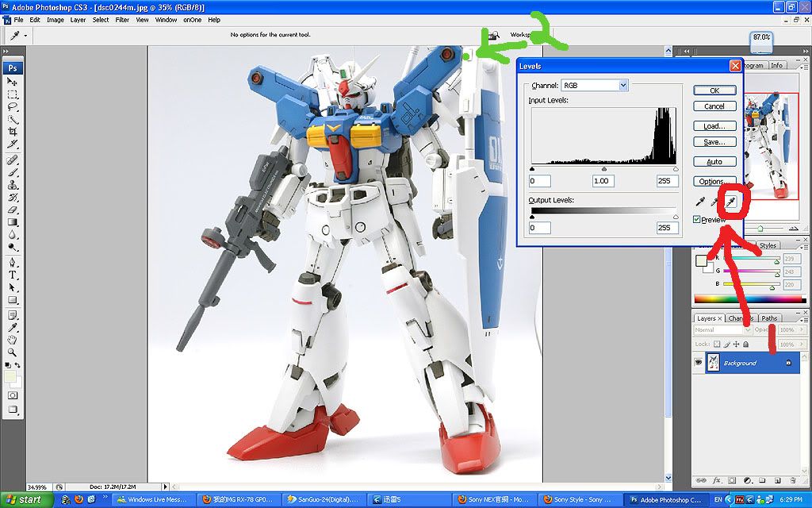The width and height of the screenshot is (812, 508).
Task: Select the Slice tool
Action: click(12, 144)
